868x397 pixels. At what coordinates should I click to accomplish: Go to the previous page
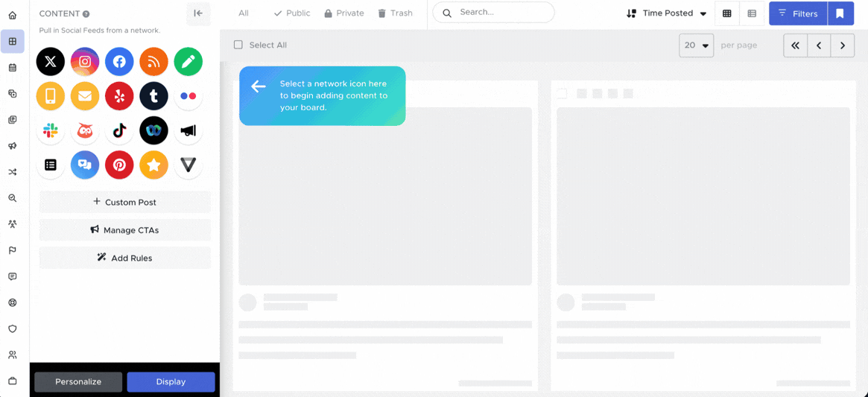click(x=819, y=45)
